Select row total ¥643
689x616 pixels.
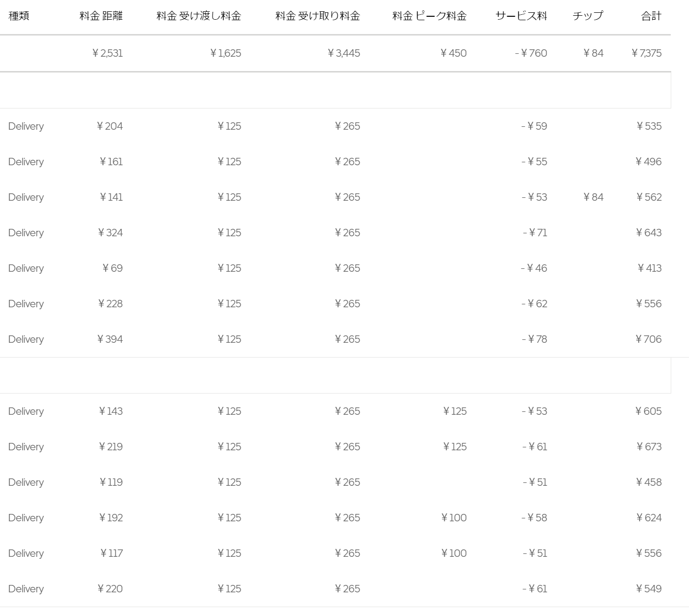[x=649, y=233]
